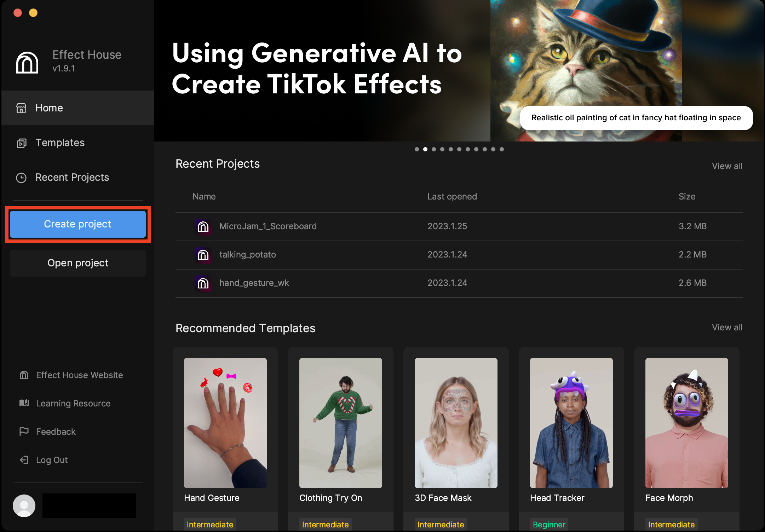Click the Feedback flag icon
765x532 pixels.
point(24,431)
